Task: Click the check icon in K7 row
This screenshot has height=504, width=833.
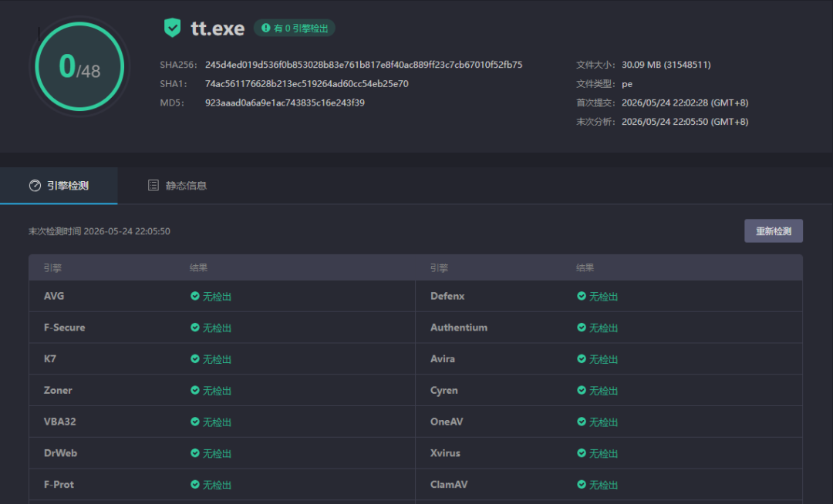Action: [x=195, y=358]
